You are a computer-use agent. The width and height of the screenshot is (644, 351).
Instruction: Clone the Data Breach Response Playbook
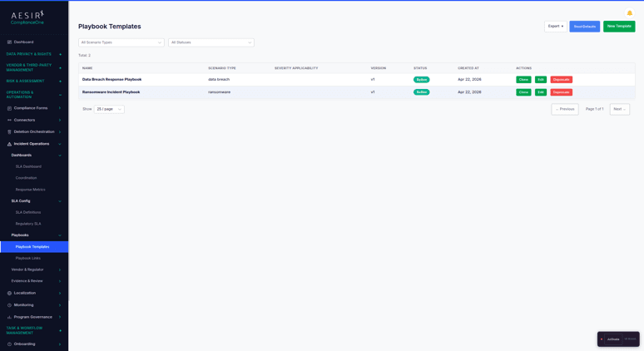[x=523, y=80]
